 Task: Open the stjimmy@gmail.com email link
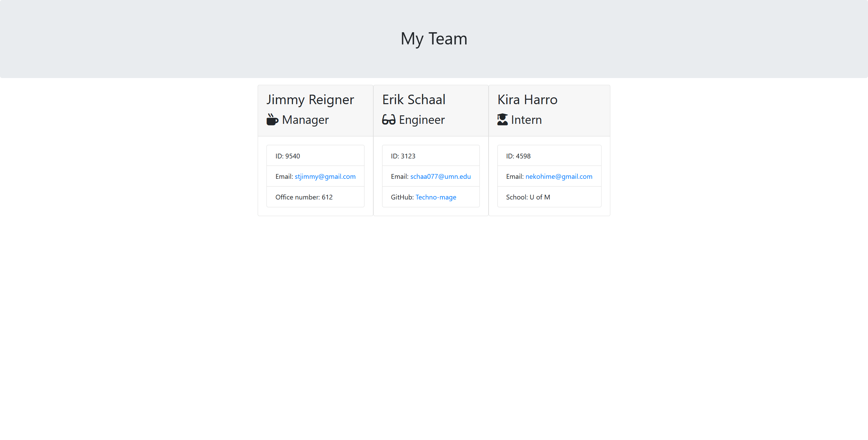tap(325, 176)
